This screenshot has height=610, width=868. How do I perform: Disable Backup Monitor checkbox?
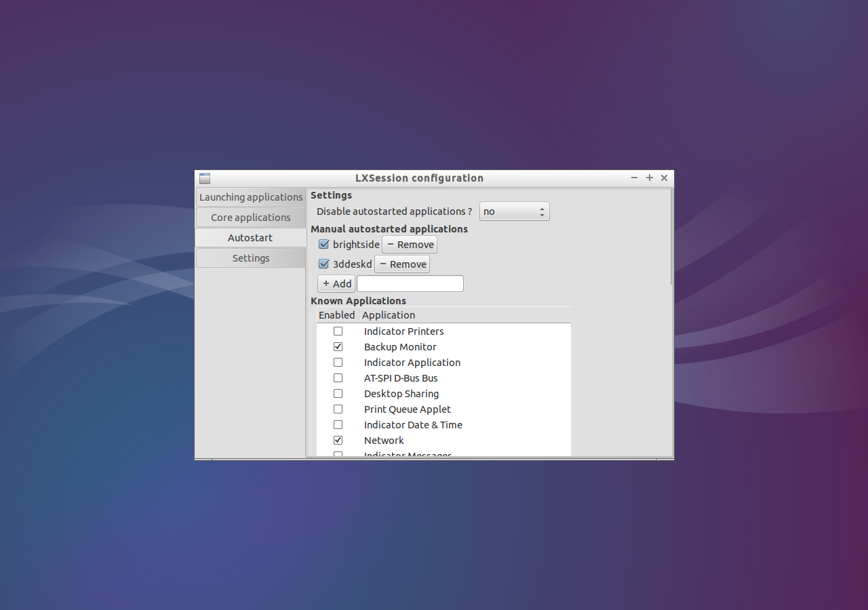338,347
